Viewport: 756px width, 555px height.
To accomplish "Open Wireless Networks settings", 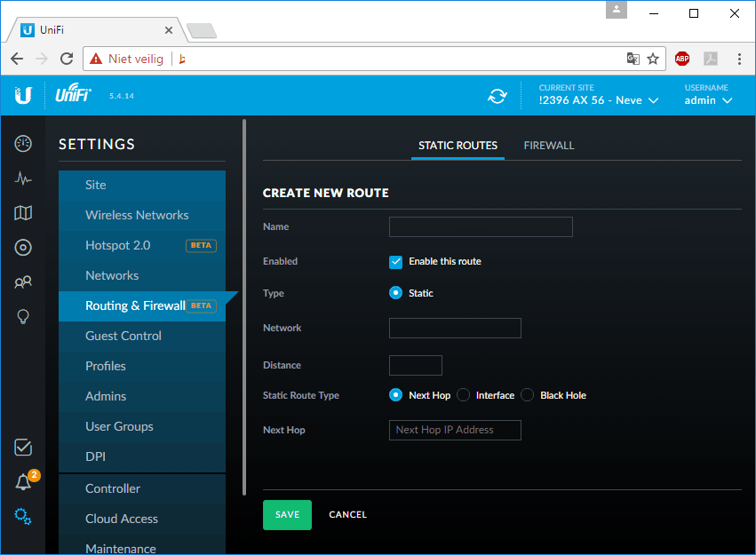I will coord(142,216).
